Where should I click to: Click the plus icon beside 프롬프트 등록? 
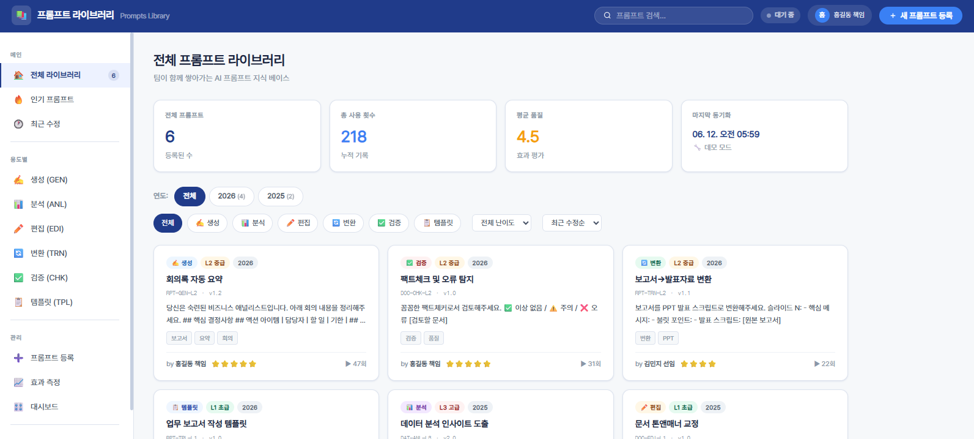19,358
